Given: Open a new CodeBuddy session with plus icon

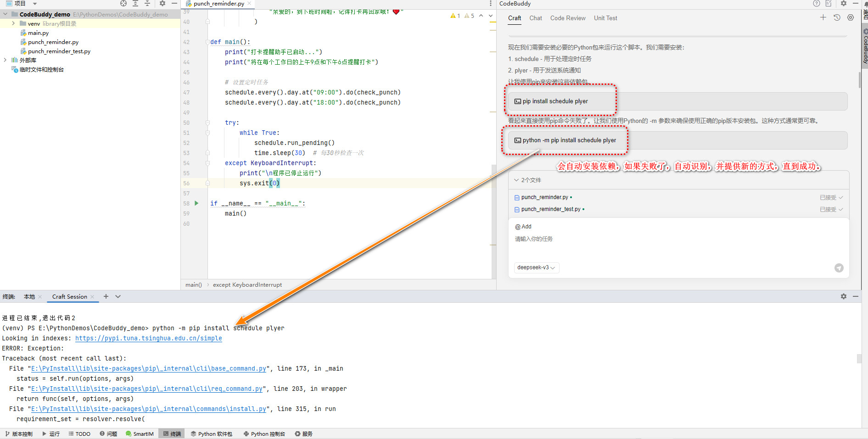Looking at the screenshot, I should point(823,17).
